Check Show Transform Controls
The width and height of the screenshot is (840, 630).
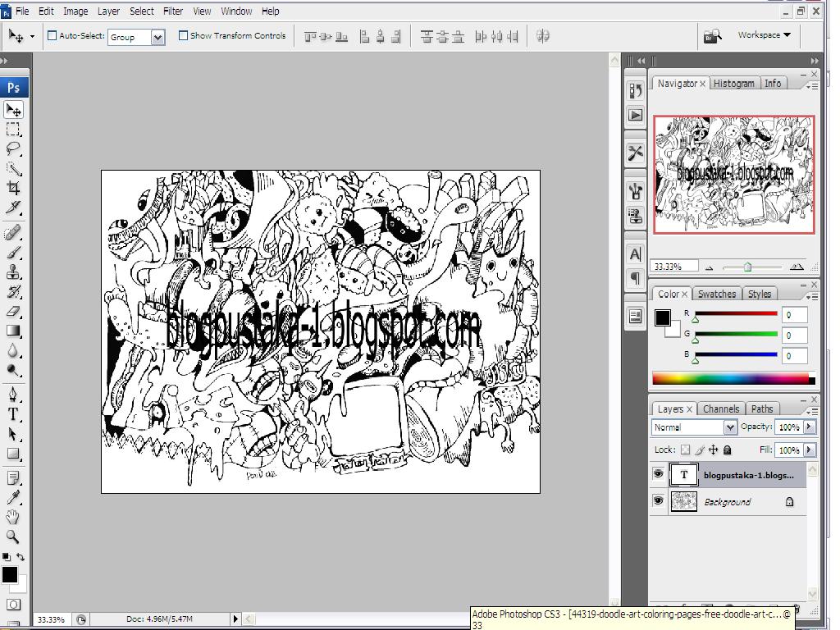182,36
